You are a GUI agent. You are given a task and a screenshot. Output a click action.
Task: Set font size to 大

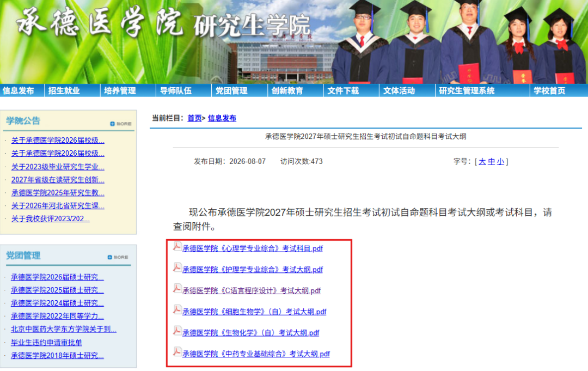pos(482,162)
